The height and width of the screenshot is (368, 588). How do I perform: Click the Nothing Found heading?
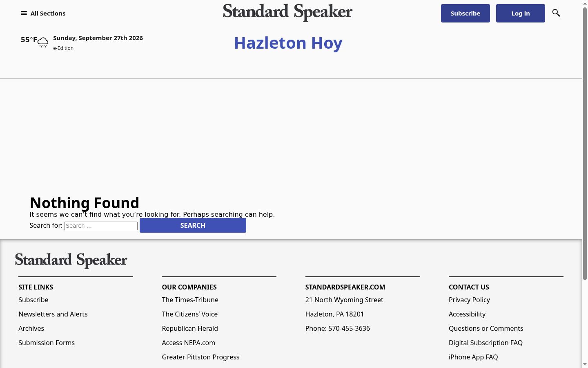(85, 203)
